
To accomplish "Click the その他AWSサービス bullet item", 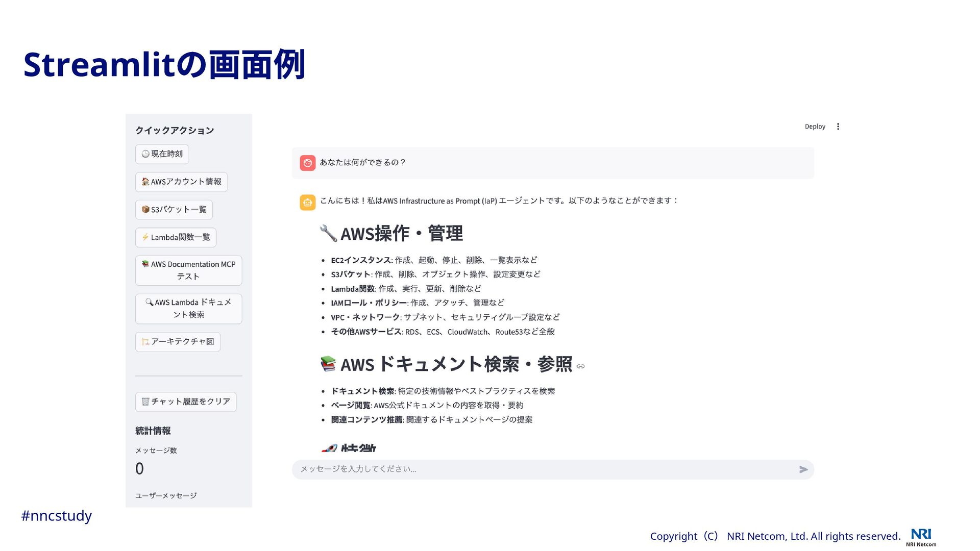I will (443, 332).
